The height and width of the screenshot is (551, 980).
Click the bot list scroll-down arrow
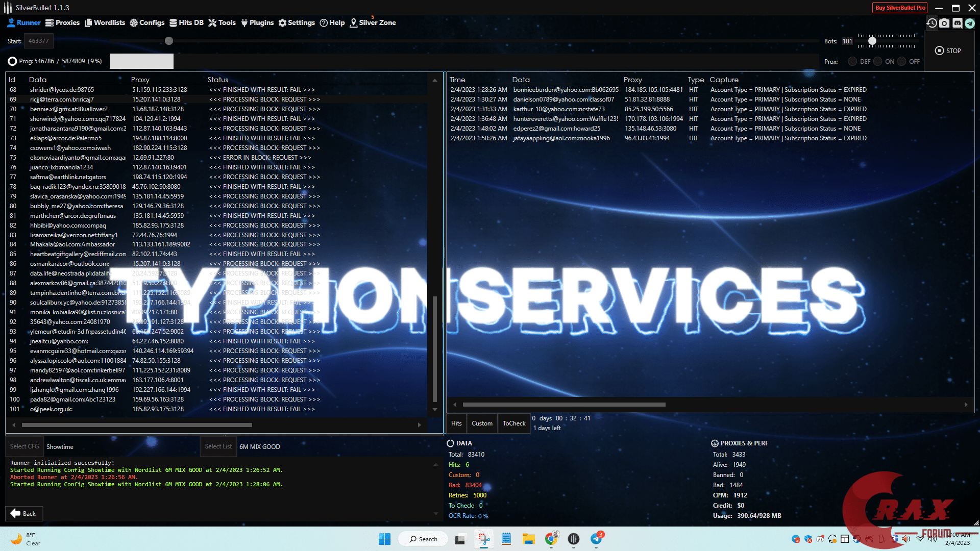pos(435,409)
